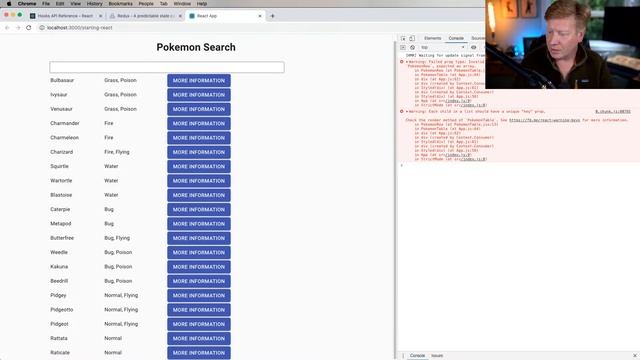Click More Information for Pidgeot
640x360 pixels.
(x=199, y=324)
